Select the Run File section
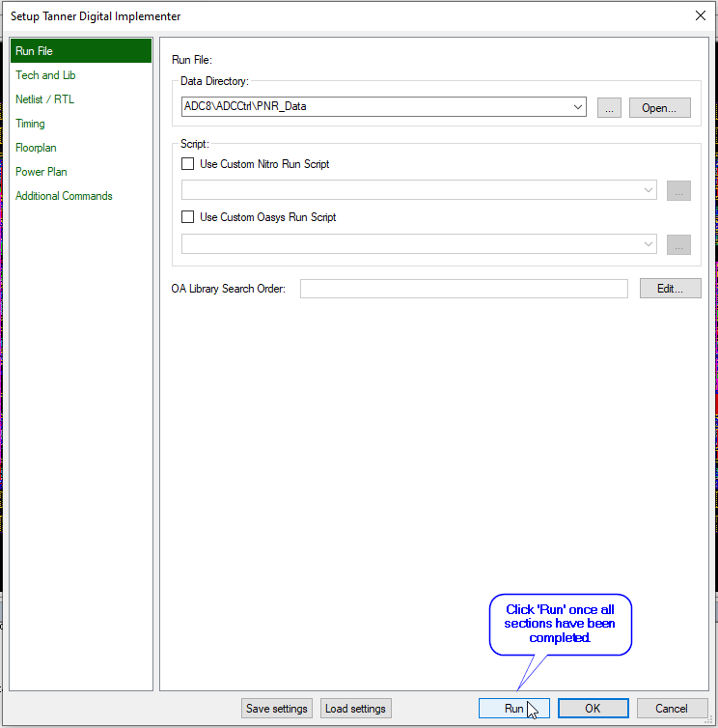Viewport: 718px width, 728px height. tap(81, 50)
